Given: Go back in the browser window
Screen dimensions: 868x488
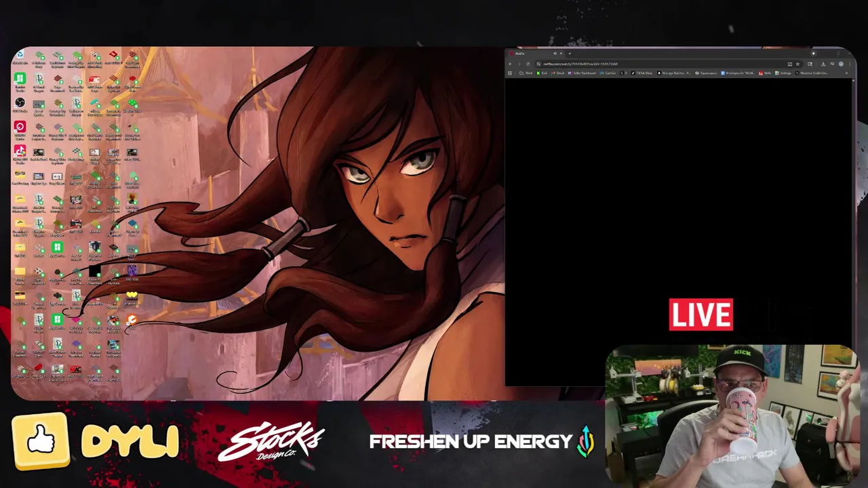Looking at the screenshot, I should [511, 64].
